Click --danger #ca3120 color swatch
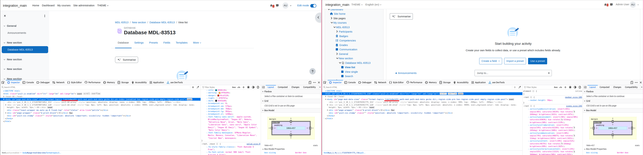Image resolution: width=644 pixels, height=155 pixels. tap(218, 96)
